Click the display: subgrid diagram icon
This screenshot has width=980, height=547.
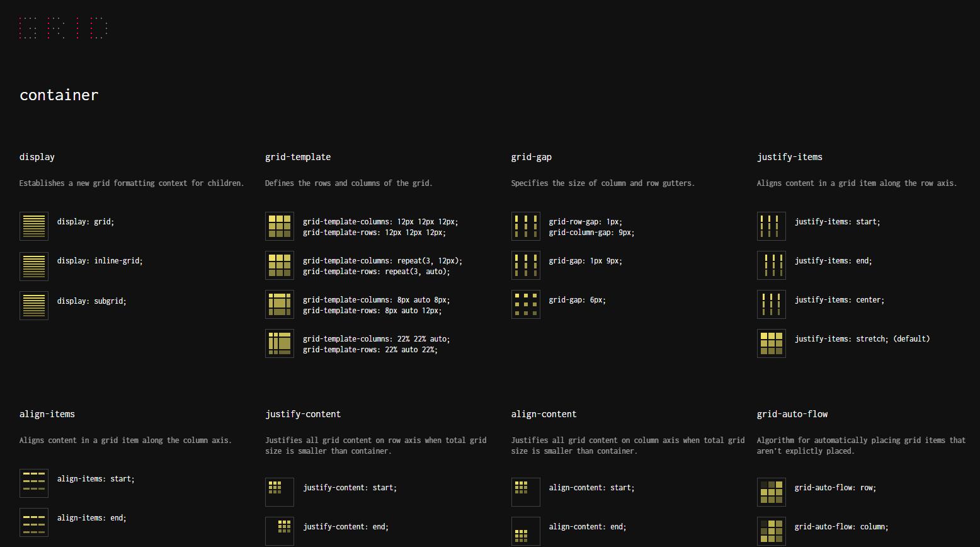tap(33, 305)
